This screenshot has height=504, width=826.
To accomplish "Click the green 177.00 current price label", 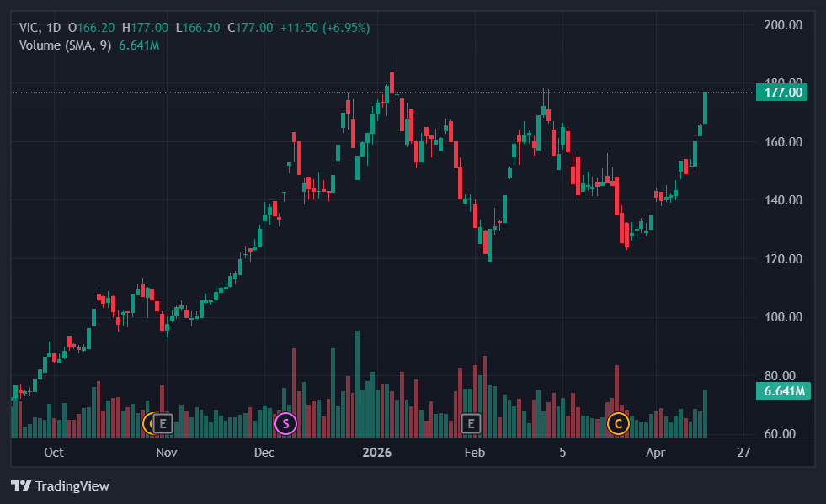I will tap(782, 92).
